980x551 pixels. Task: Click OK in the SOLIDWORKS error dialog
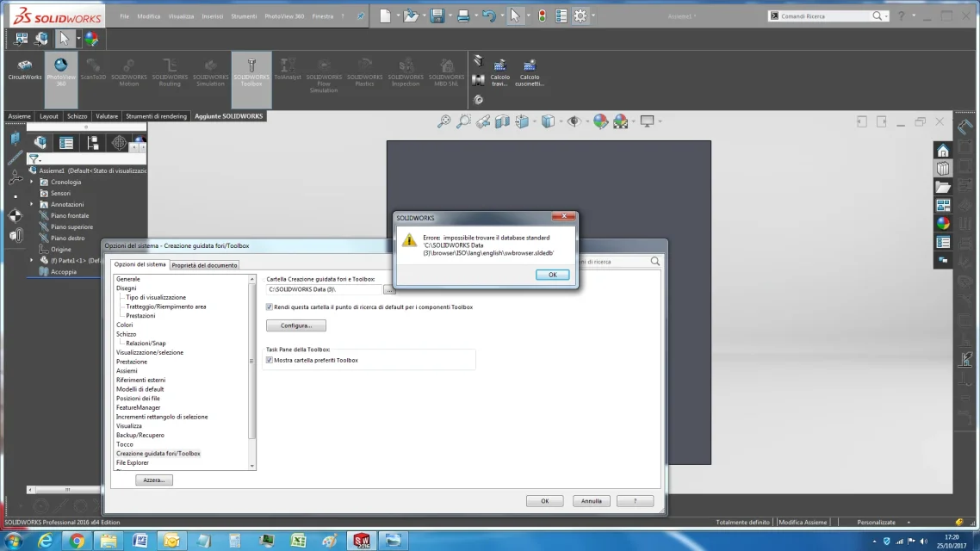coord(553,275)
